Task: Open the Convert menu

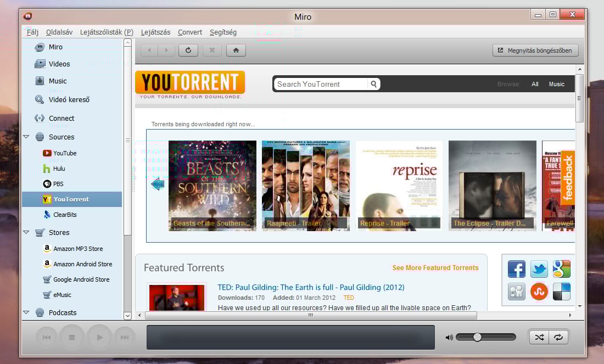Action: (190, 32)
